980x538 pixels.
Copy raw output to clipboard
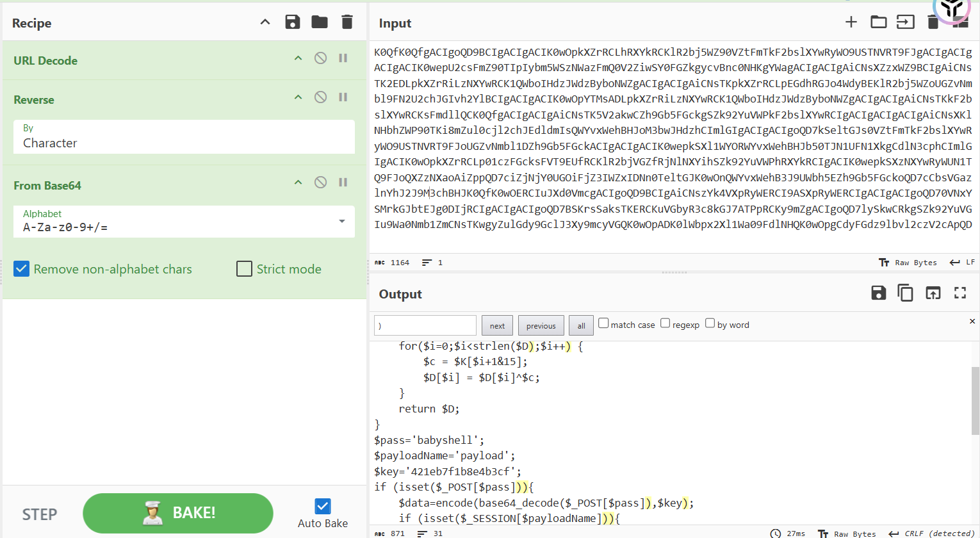[x=906, y=293]
